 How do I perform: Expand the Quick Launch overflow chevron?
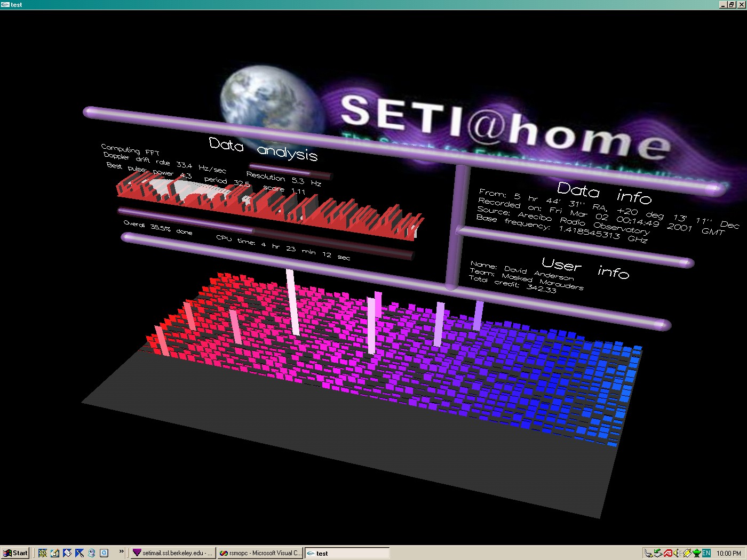(121, 551)
